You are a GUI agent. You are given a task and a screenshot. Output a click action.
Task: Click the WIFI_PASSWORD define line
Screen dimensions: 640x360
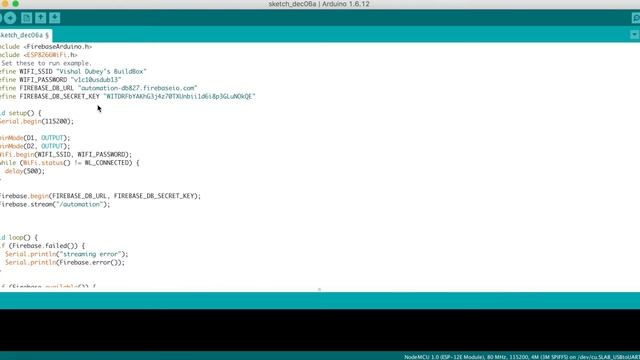(61, 80)
